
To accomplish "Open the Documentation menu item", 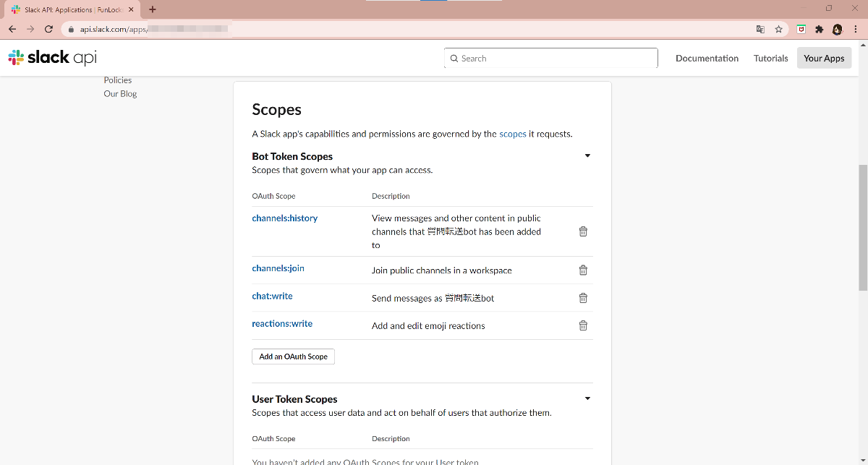I will point(707,58).
